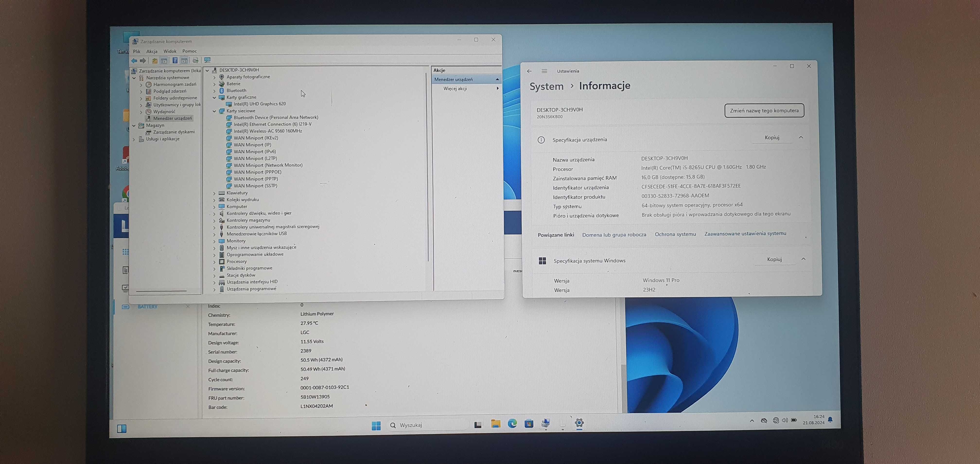980x464 pixels.
Task: Click the Forward arrow in Computer Management toolbar
Action: (x=143, y=61)
